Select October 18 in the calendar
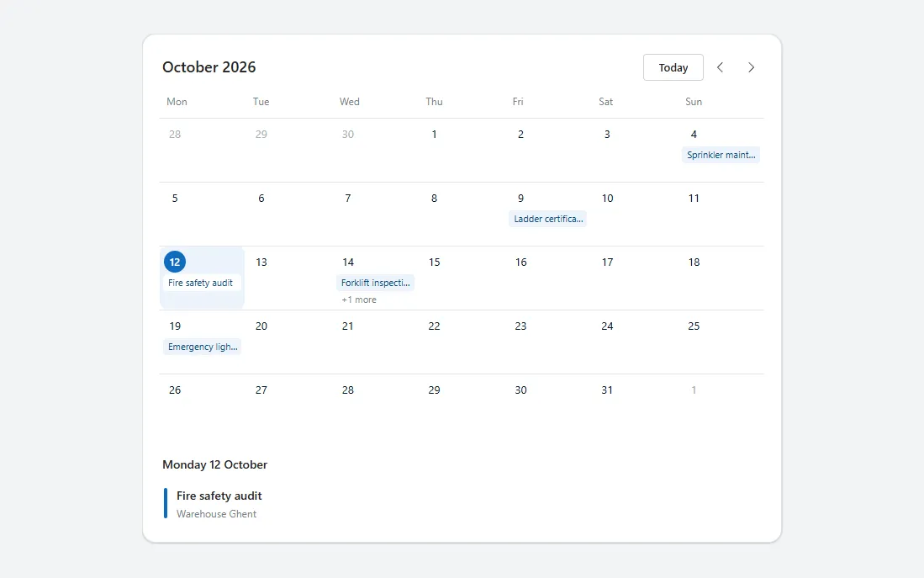This screenshot has height=578, width=924. (694, 262)
